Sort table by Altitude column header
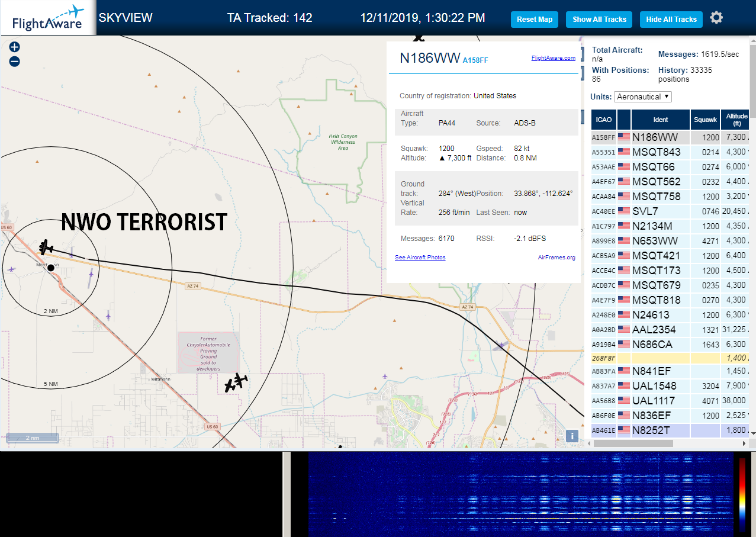The width and height of the screenshot is (756, 537). [736, 120]
